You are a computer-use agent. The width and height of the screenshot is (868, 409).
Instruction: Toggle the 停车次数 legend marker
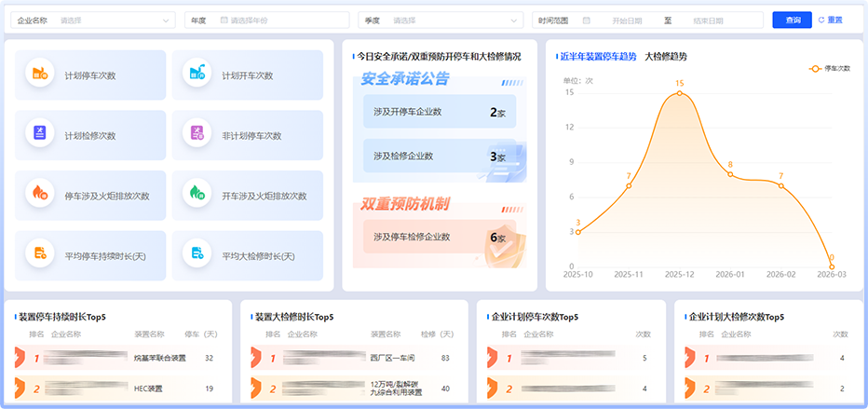click(815, 69)
